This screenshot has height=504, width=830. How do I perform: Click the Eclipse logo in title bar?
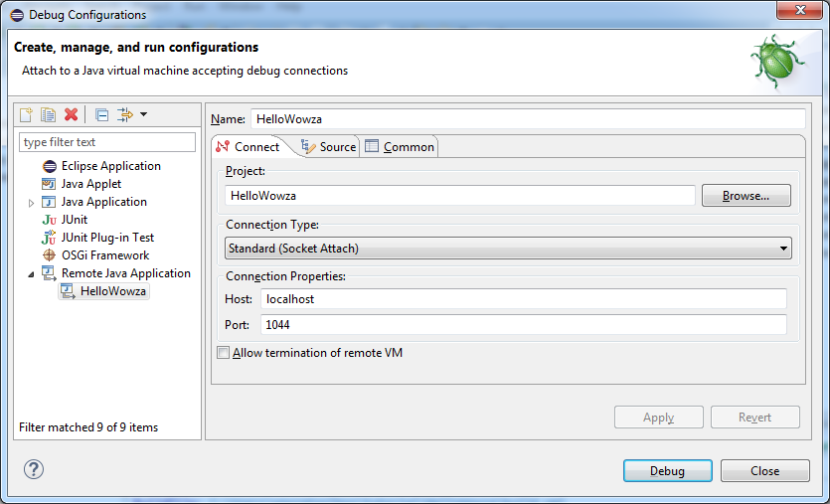point(17,15)
